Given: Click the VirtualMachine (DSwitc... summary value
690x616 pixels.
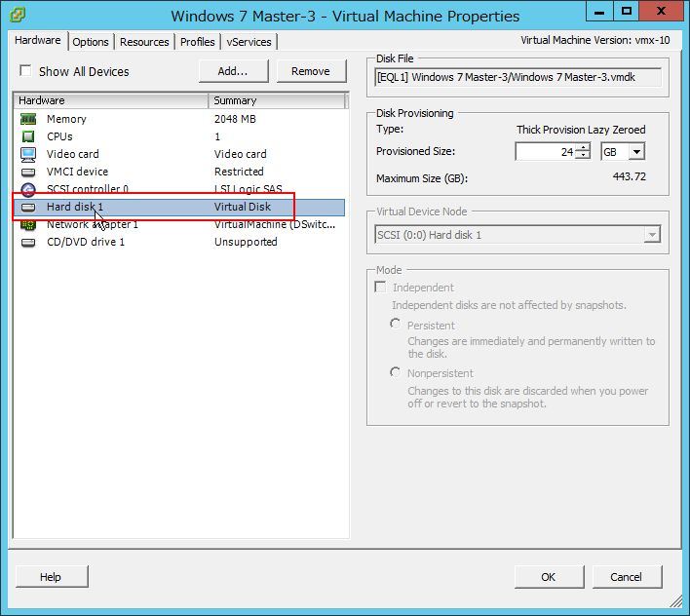Looking at the screenshot, I should point(275,224).
